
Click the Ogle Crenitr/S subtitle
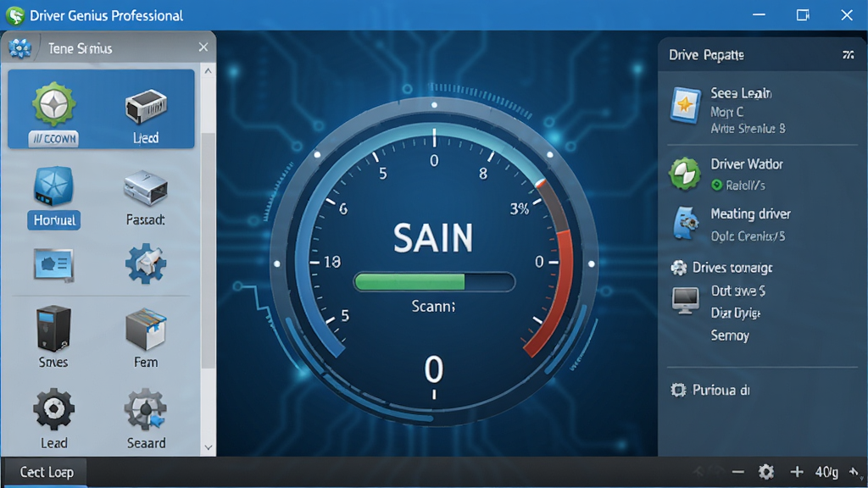pos(748,236)
